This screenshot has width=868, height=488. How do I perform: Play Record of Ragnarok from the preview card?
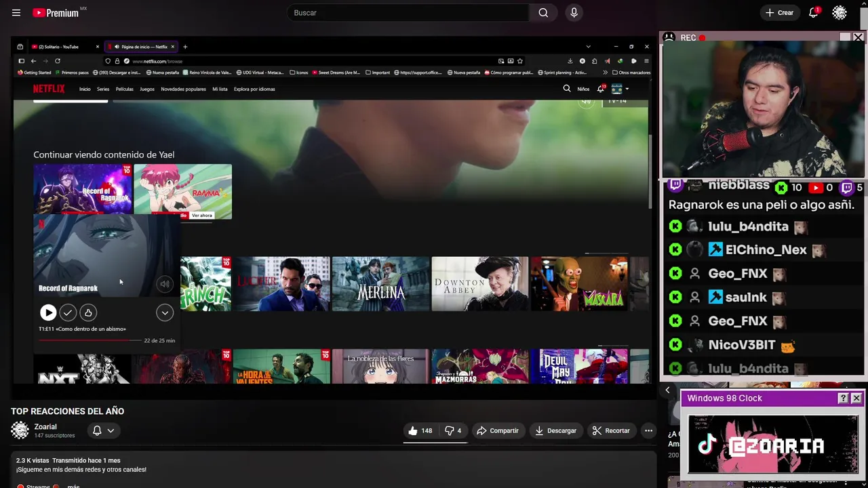pyautogui.click(x=48, y=312)
